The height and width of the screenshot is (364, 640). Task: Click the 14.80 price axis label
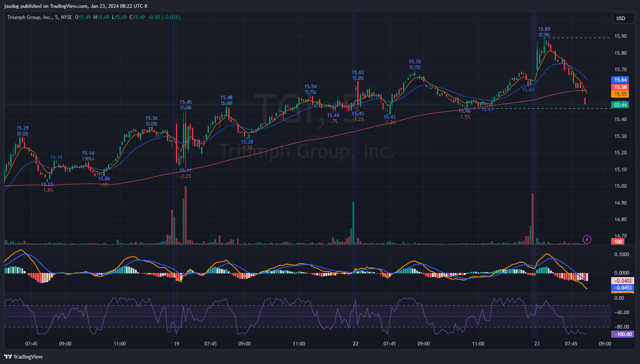[620, 219]
